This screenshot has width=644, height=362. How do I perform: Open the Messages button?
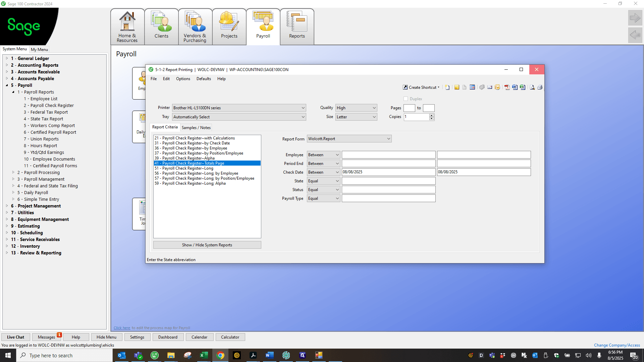[x=46, y=337]
